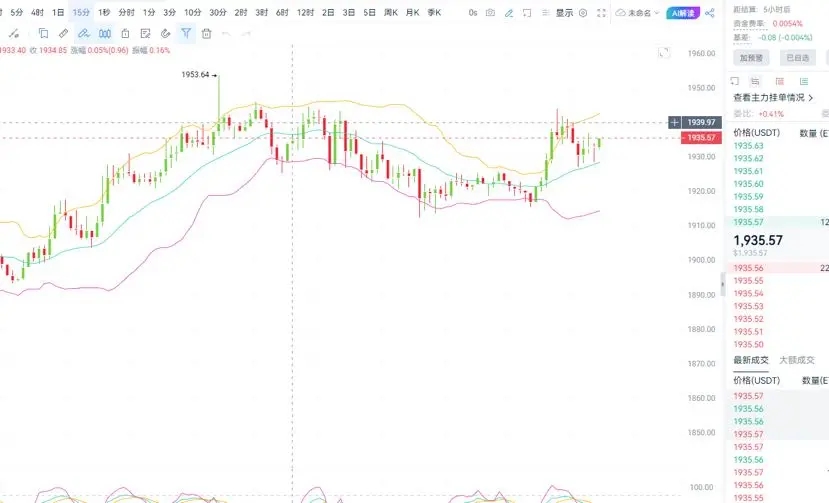Toggle the drawing pencil tool in top bar

[x=509, y=13]
